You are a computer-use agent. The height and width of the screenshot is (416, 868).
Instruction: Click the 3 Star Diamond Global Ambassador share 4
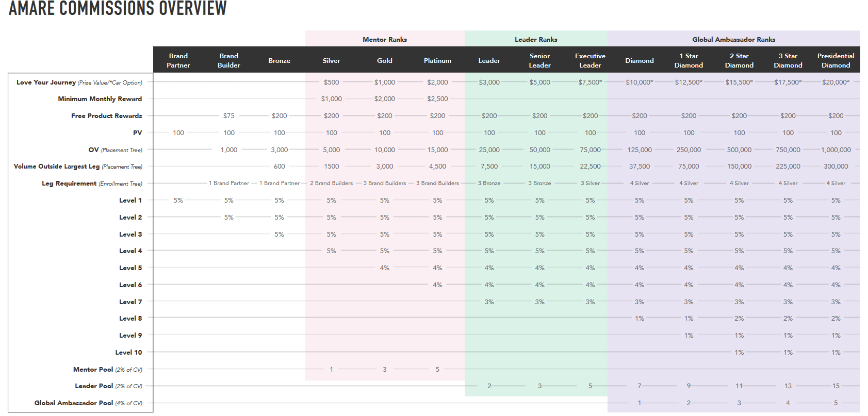pyautogui.click(x=788, y=403)
